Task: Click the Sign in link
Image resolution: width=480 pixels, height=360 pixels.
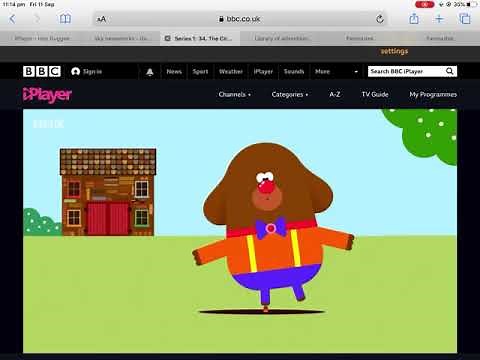Action: coord(92,71)
